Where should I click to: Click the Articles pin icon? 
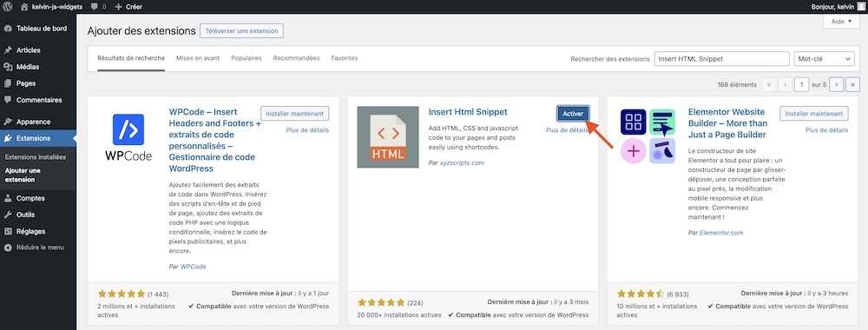coord(8,50)
